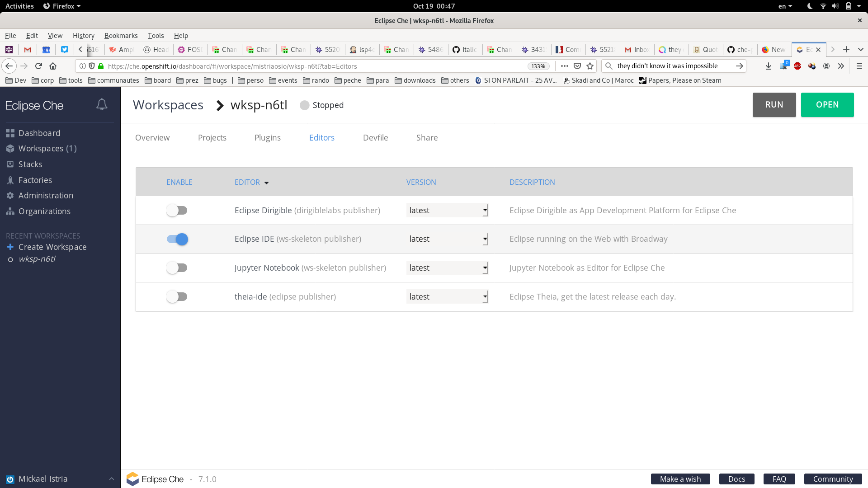This screenshot has height=488, width=868.
Task: Open version dropdown for Jupyter Notebook
Action: click(x=447, y=268)
